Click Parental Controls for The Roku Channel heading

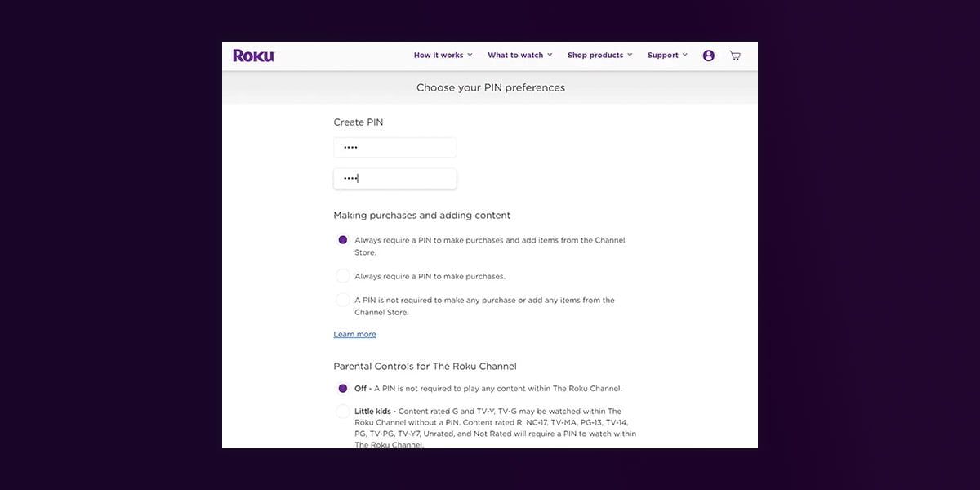(425, 367)
